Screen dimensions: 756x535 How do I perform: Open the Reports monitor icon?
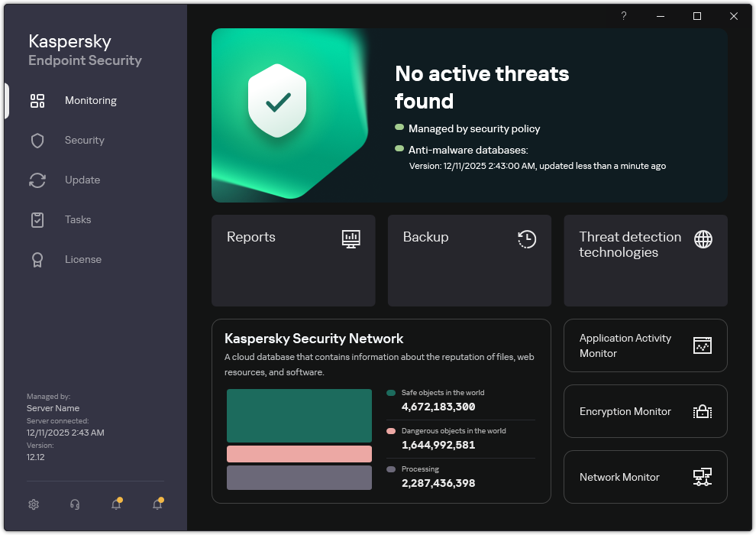click(x=351, y=239)
